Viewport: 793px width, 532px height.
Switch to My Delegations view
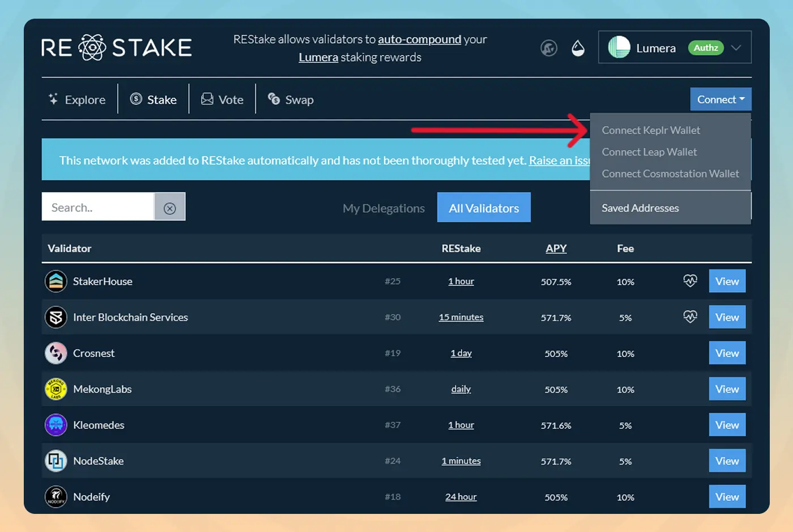click(x=383, y=208)
